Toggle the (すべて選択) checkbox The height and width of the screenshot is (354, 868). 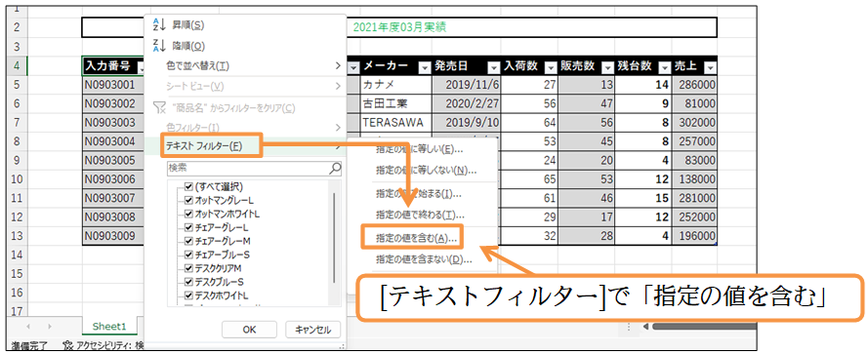pos(188,186)
